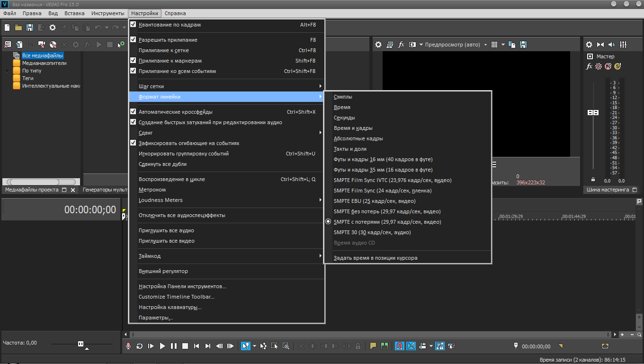This screenshot has height=364, width=644.
Task: Expand the Таймкод submenu
Action: 227,256
